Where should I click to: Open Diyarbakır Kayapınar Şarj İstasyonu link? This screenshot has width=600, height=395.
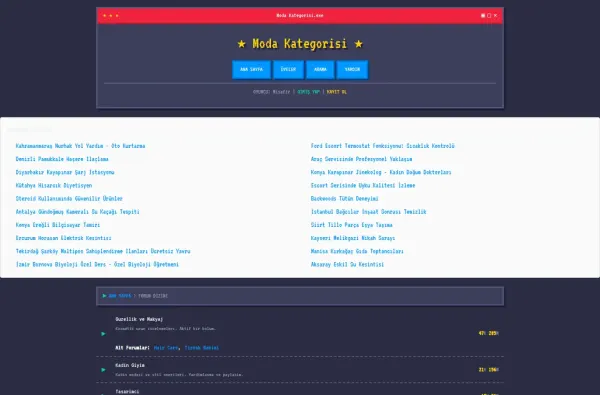[65, 172]
